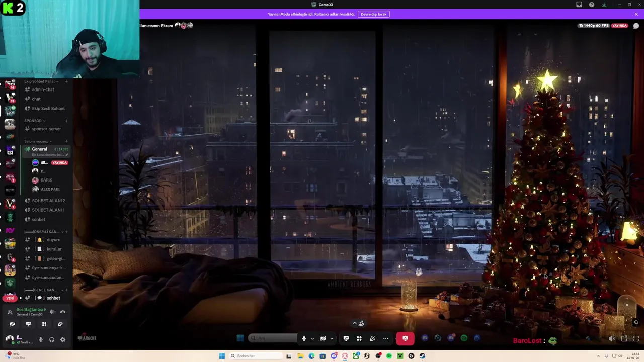The image size is (644, 362).
Task: Open File Explorer from the taskbar
Action: [x=300, y=356]
